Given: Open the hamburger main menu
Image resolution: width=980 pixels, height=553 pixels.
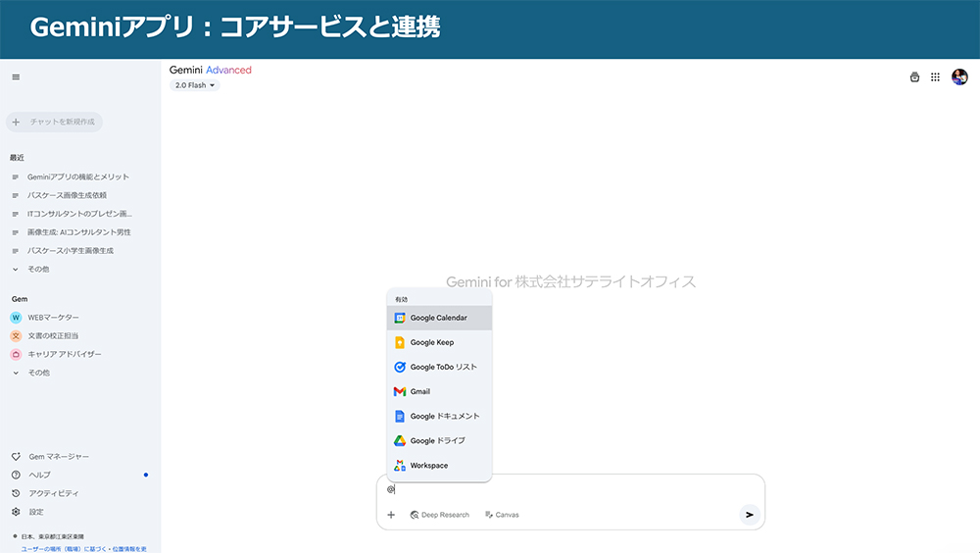Looking at the screenshot, I should coord(16,76).
